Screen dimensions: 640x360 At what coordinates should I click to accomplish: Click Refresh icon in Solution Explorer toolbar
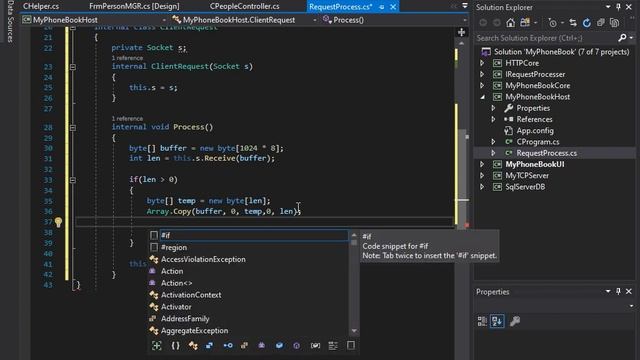(587, 23)
